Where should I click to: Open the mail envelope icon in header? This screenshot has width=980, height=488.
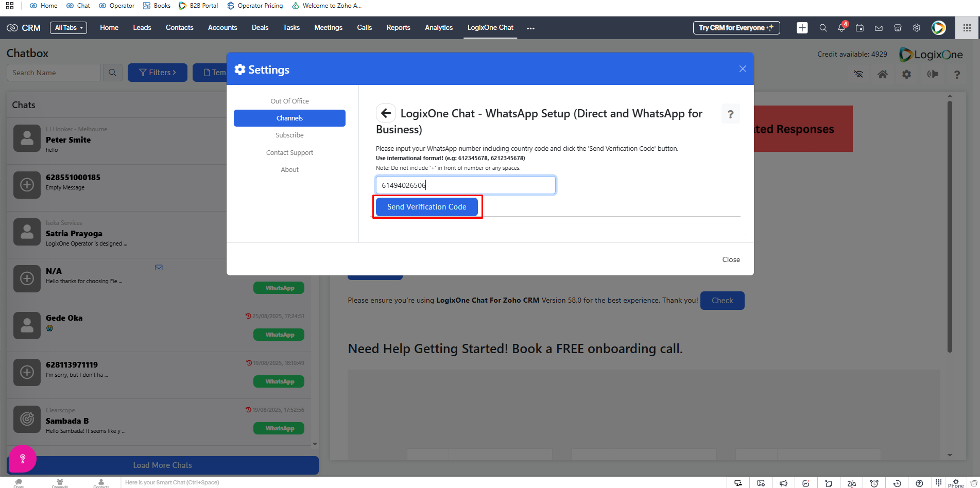[879, 28]
